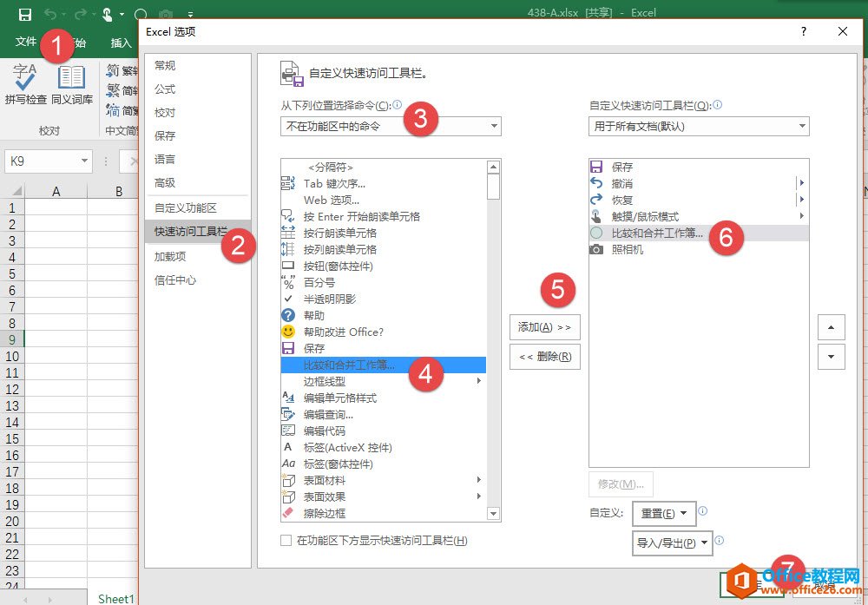This screenshot has width=868, height=605.
Task: Select the Help question mark command
Action: 288,315
